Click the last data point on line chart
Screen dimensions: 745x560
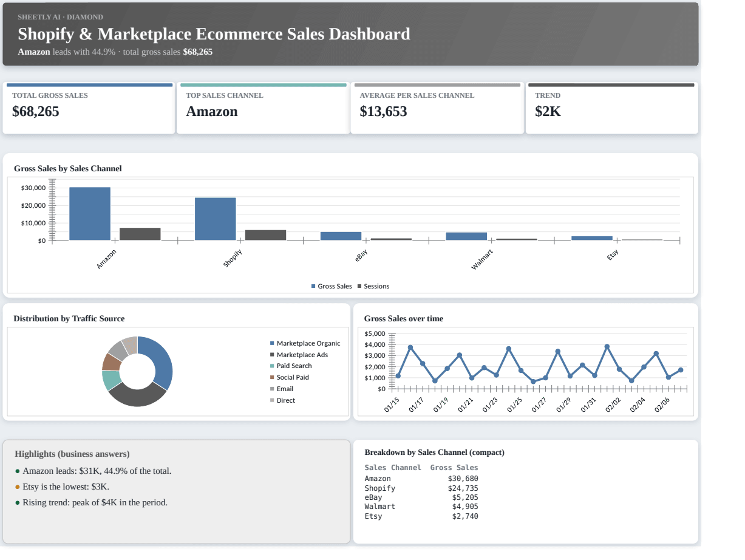pyautogui.click(x=681, y=370)
